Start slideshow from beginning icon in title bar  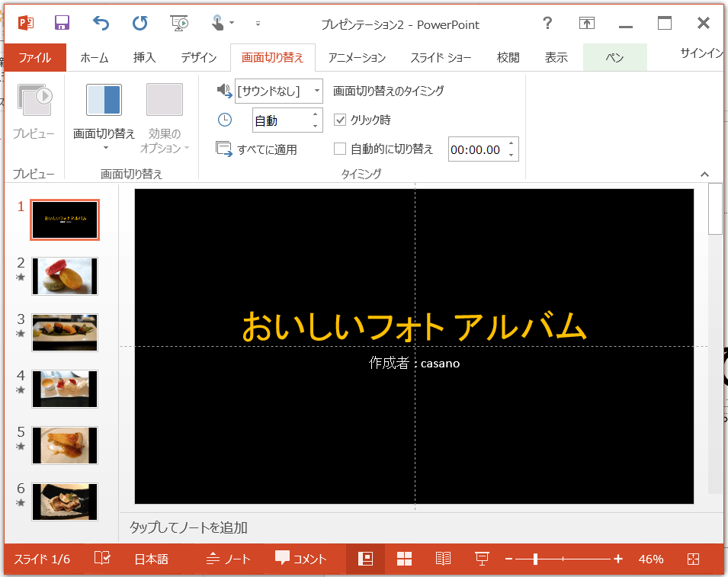180,23
